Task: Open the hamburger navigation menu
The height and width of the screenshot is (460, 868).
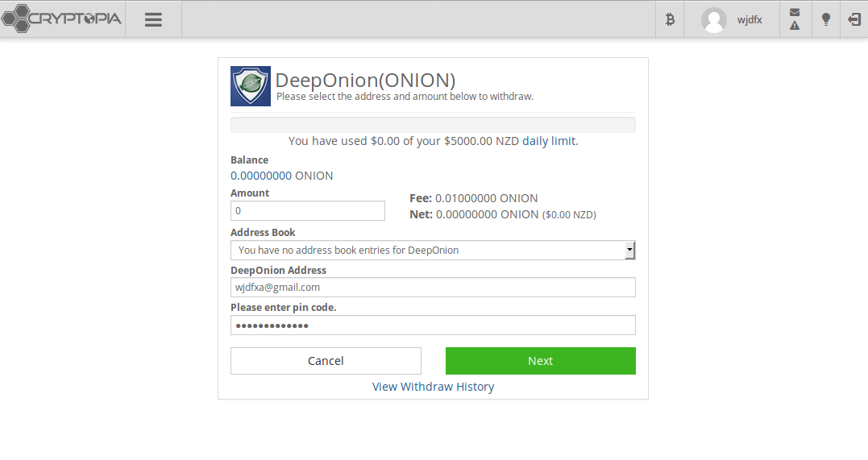Action: click(x=153, y=20)
